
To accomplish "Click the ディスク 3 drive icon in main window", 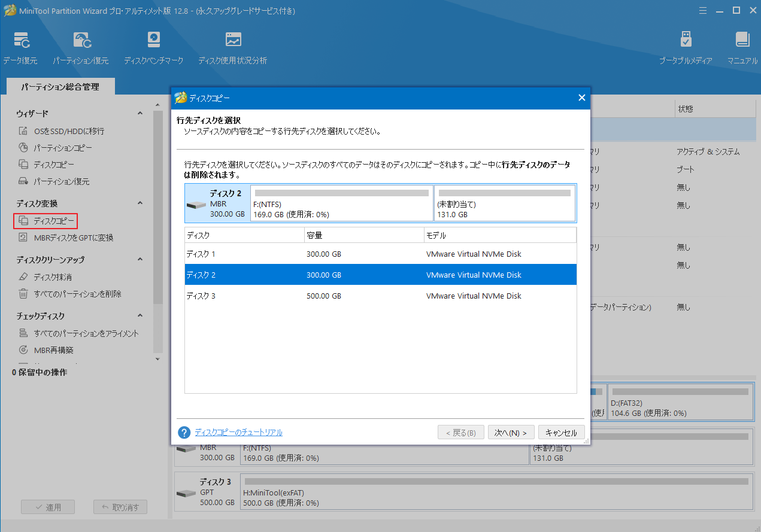I will [186, 493].
